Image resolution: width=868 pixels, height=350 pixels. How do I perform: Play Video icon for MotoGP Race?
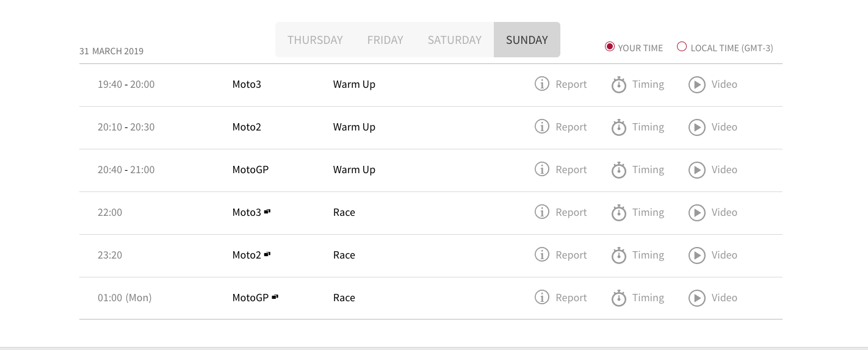pos(697,298)
